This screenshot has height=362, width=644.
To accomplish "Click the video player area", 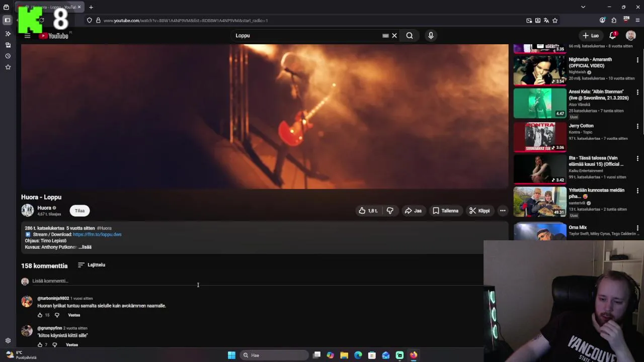I will (x=265, y=117).
